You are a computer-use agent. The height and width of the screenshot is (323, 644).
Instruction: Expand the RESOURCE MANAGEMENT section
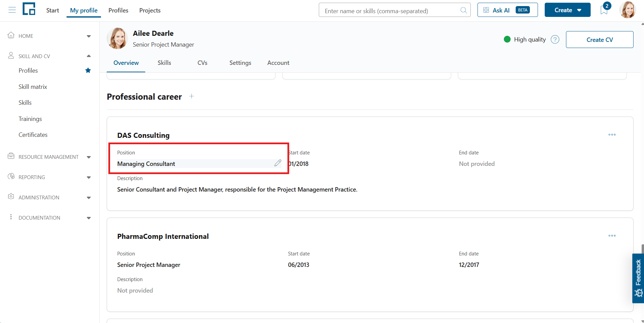pos(89,157)
